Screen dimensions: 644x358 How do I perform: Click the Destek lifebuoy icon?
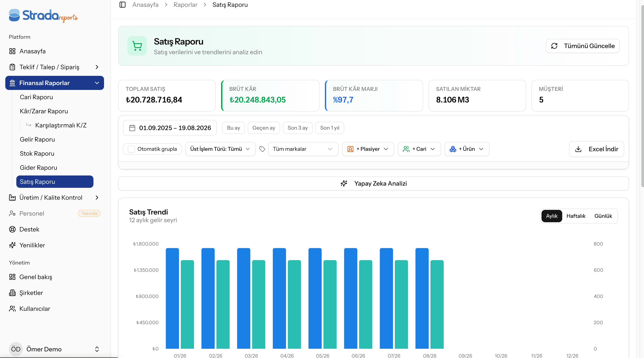[12, 229]
